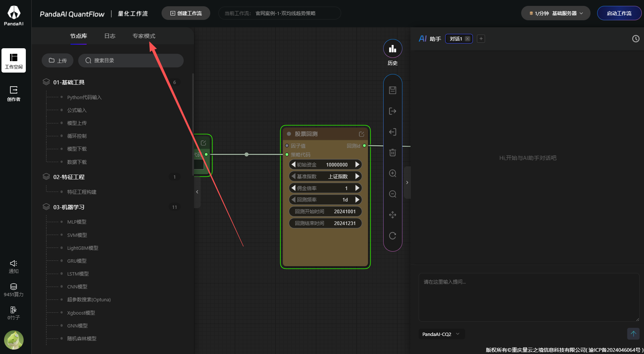Screen dimensions: 644x354
Task: Switch to the 专家模式 tab
Action: pyautogui.click(x=144, y=36)
